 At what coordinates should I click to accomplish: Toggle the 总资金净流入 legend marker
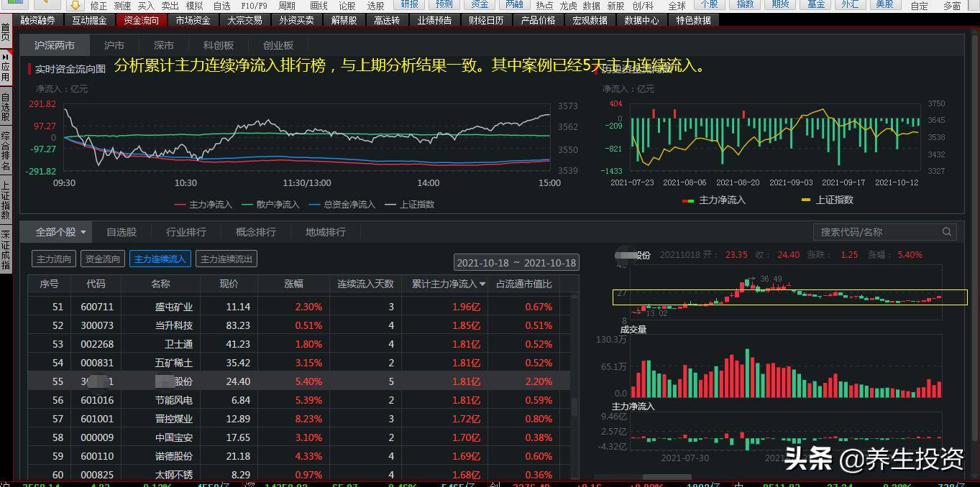[314, 205]
